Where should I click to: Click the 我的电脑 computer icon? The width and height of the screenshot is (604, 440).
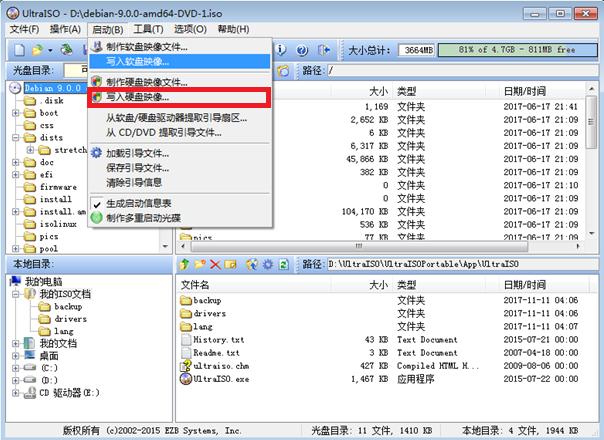coord(15,281)
